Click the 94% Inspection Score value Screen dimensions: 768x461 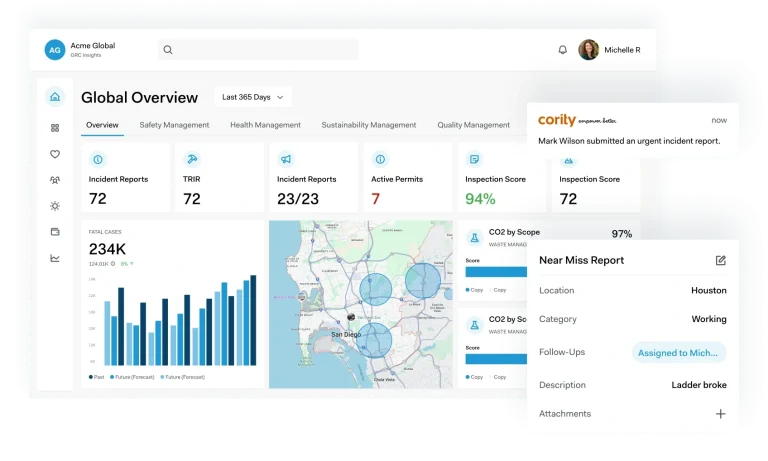[x=480, y=198]
